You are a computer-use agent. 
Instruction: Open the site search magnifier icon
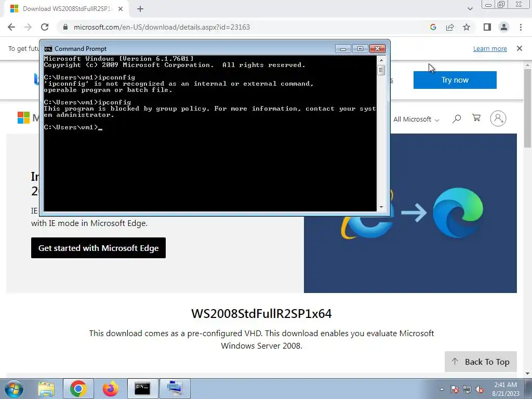(x=457, y=119)
